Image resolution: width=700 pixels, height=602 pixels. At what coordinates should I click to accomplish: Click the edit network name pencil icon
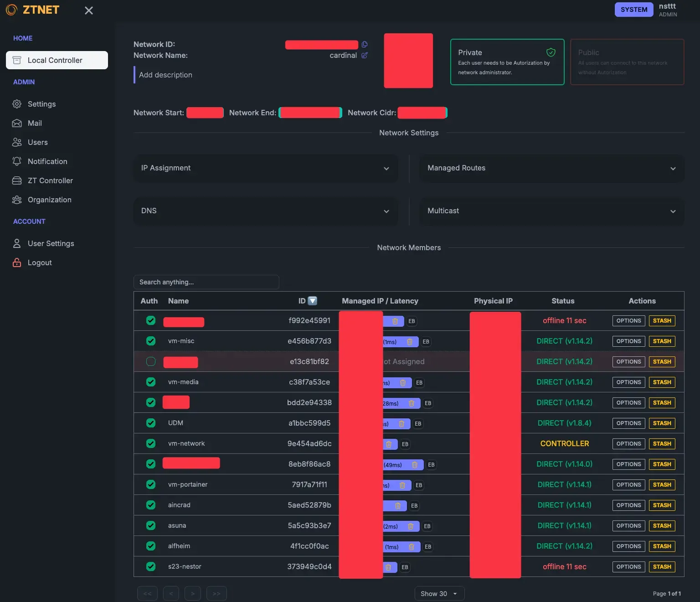click(x=365, y=55)
